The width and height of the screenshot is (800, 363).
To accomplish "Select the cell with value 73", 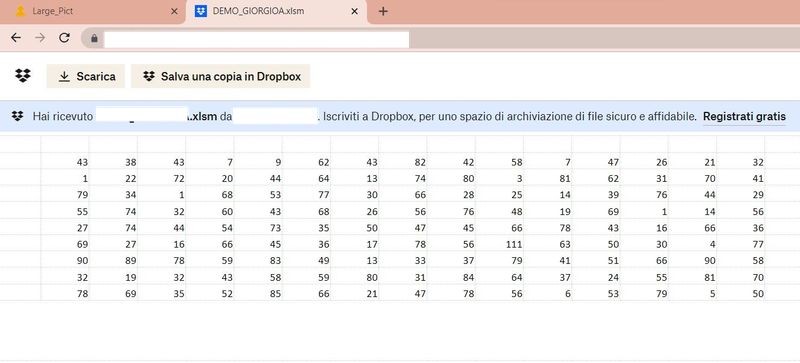I will (x=258, y=228).
